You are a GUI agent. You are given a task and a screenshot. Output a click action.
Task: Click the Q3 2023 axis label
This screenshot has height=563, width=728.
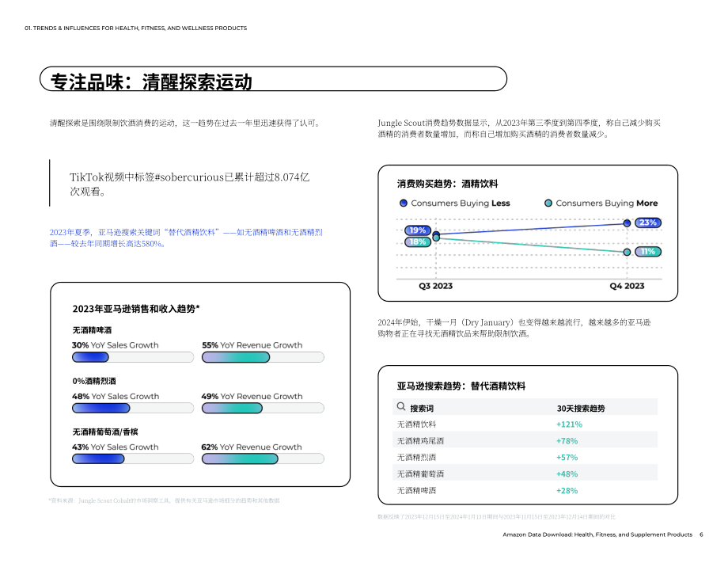click(435, 286)
